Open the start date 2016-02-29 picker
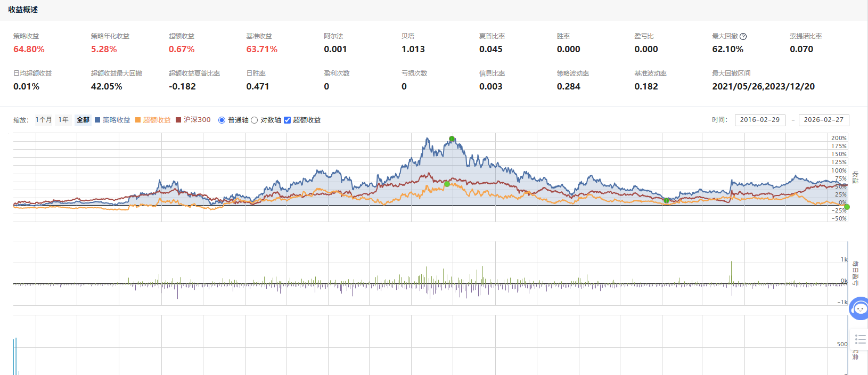 pos(759,120)
